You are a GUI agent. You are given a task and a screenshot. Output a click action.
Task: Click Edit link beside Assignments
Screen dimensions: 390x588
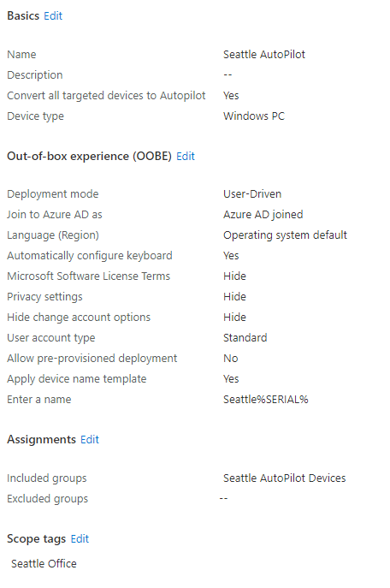click(x=90, y=439)
